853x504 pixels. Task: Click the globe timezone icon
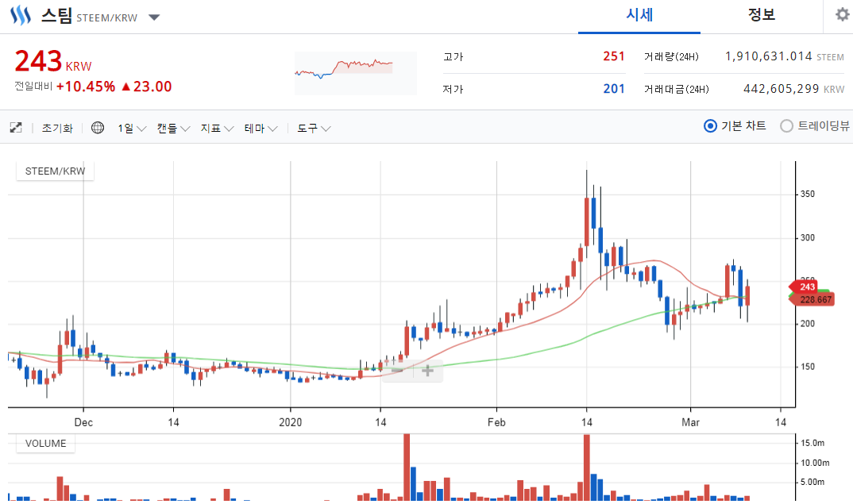pyautogui.click(x=98, y=128)
